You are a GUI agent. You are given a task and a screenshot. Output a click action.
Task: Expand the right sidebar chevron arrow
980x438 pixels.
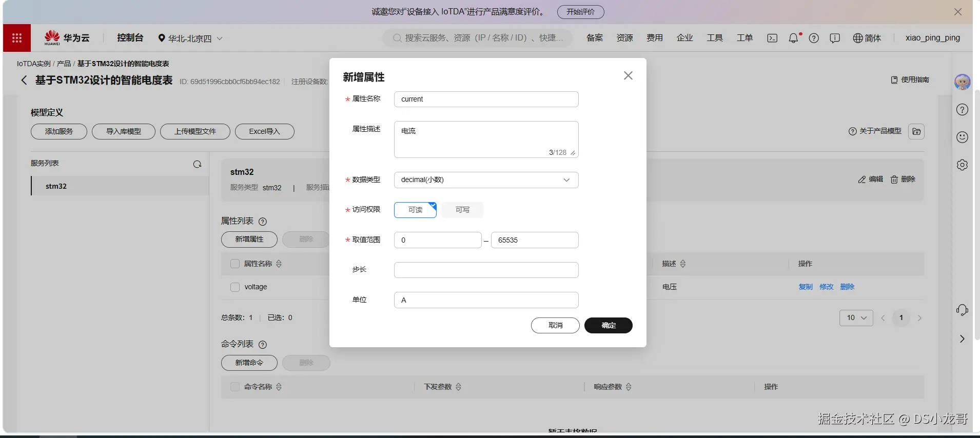(962, 339)
